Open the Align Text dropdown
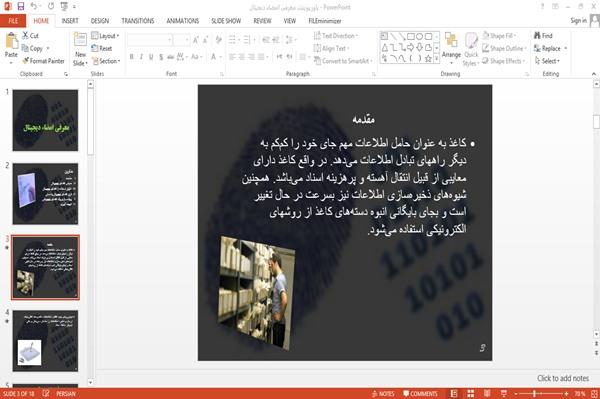Image resolution: width=600 pixels, height=399 pixels. 331,48
